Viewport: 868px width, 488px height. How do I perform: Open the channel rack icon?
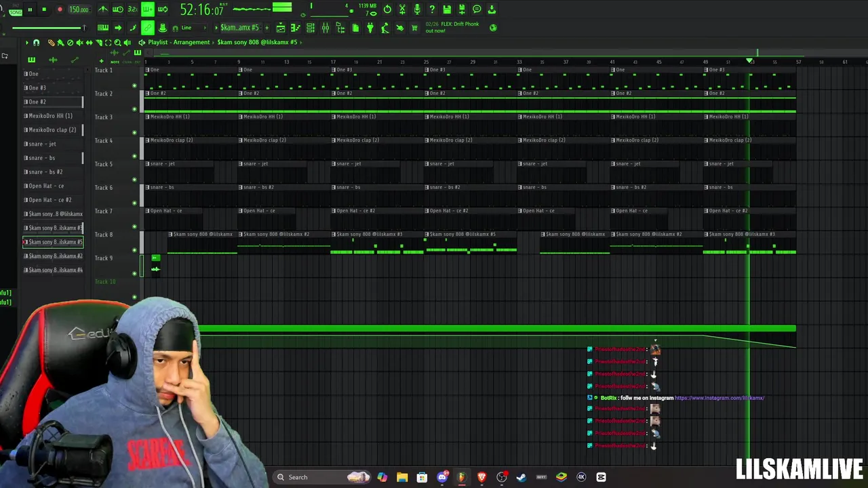311,28
